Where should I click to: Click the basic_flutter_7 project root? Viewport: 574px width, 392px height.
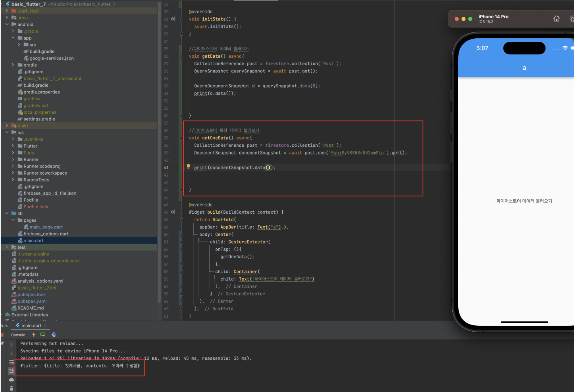(x=28, y=4)
